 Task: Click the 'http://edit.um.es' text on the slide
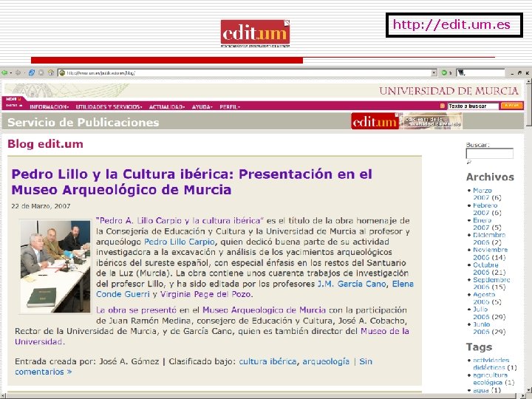pyautogui.click(x=451, y=25)
